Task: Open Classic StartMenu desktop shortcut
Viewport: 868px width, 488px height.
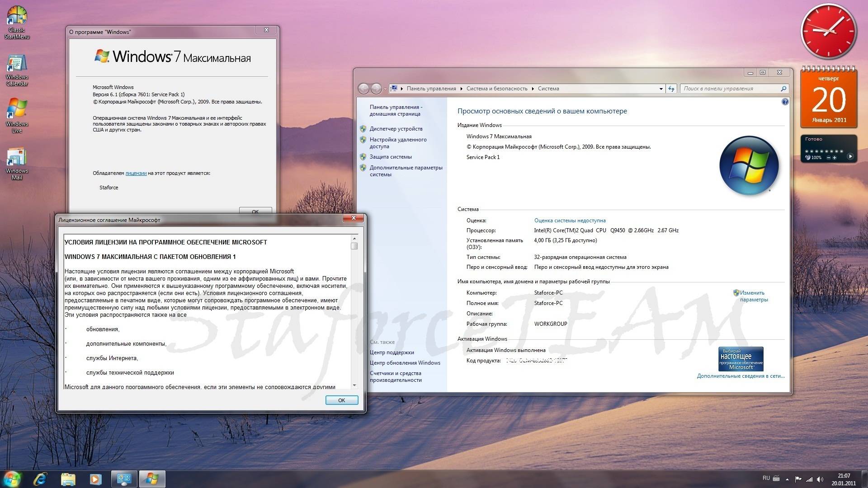Action: click(x=17, y=23)
